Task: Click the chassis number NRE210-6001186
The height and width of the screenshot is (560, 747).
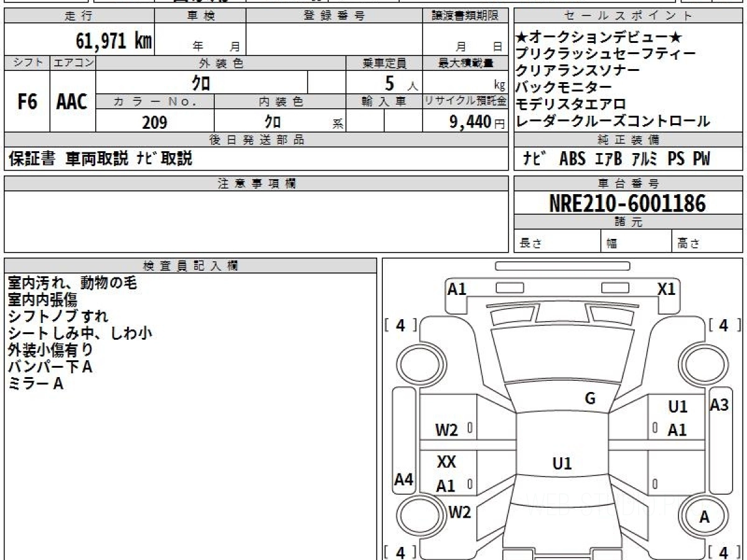Action: click(627, 203)
